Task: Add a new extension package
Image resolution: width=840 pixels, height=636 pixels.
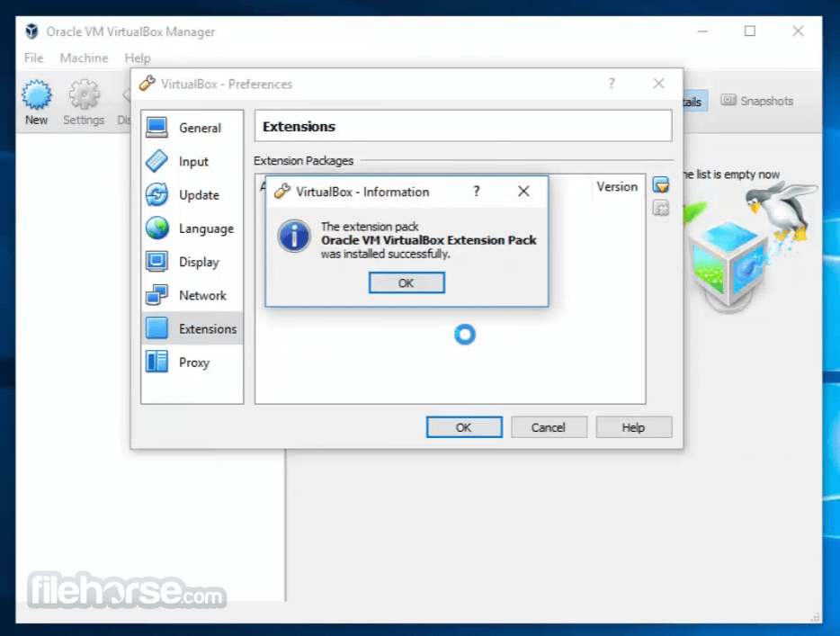Action: (661, 185)
